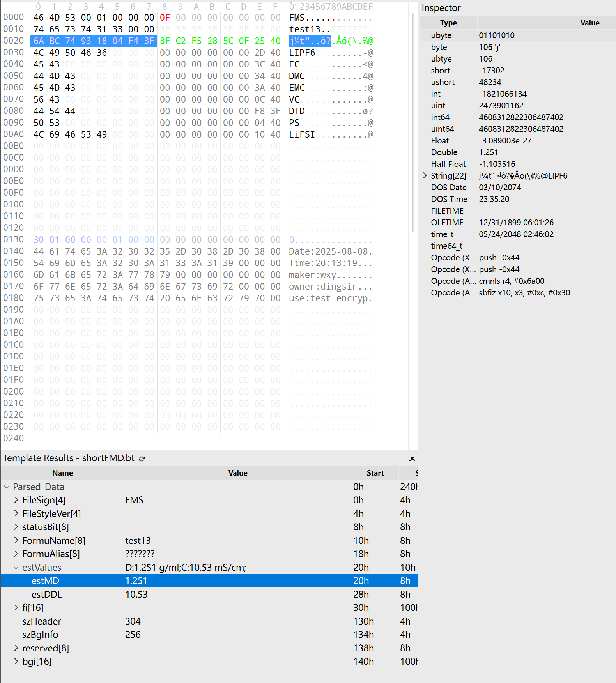Click ASCII text 'DMC' in hex view

click(x=297, y=76)
